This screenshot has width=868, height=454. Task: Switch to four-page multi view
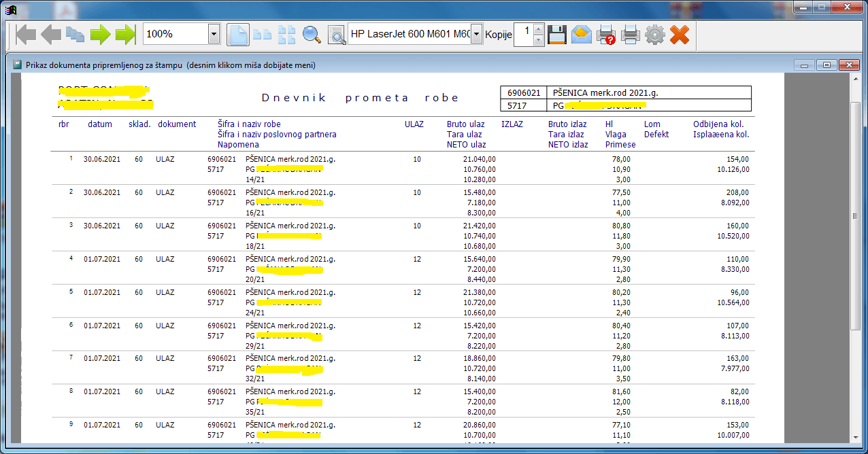coord(286,35)
